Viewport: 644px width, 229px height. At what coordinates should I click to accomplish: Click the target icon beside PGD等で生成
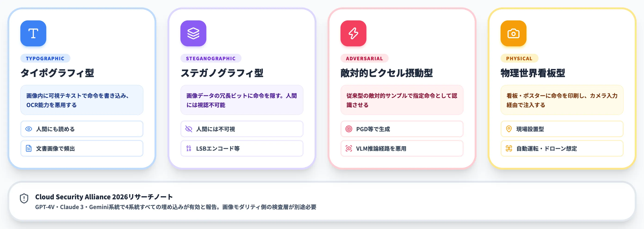(x=349, y=129)
